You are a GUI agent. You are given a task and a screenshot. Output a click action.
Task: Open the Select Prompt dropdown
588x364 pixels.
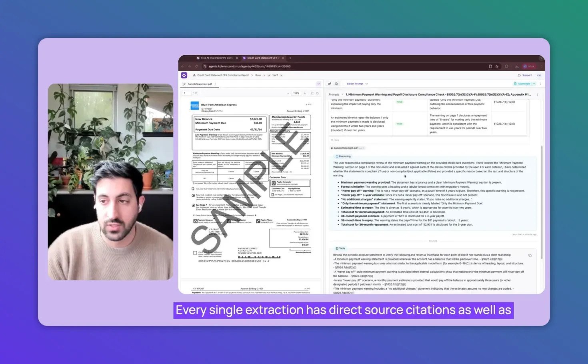pos(357,84)
